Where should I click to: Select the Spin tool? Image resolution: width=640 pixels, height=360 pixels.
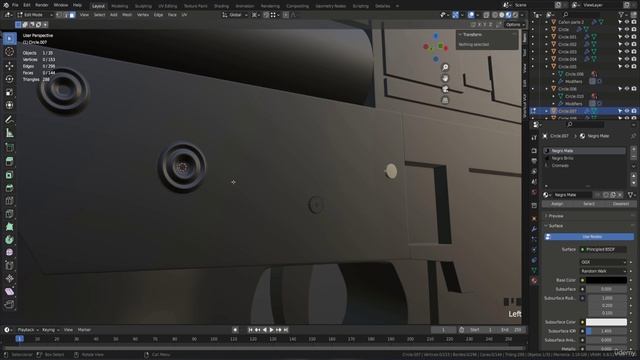click(x=9, y=240)
